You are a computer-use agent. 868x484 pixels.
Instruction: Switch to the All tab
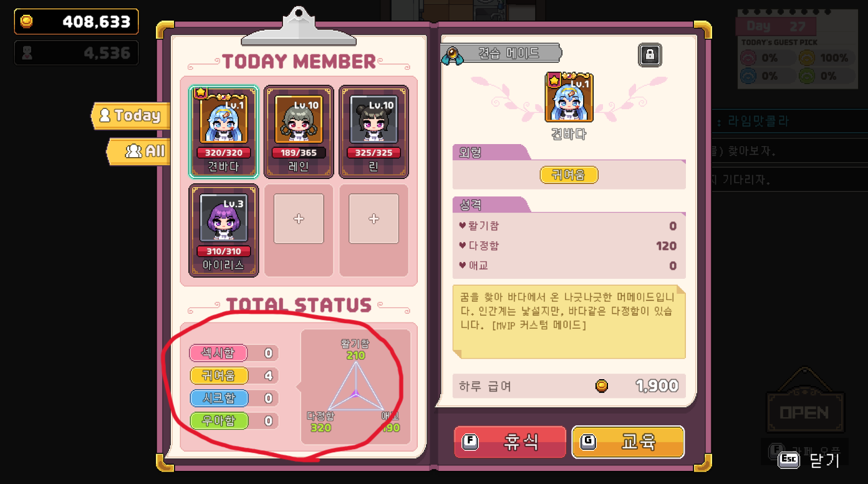click(x=138, y=151)
